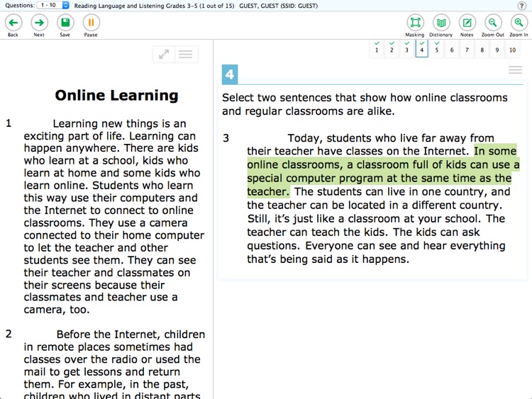532x399 pixels.
Task: Select sentence 'The kids can ask questions.'
Action: pos(363,239)
